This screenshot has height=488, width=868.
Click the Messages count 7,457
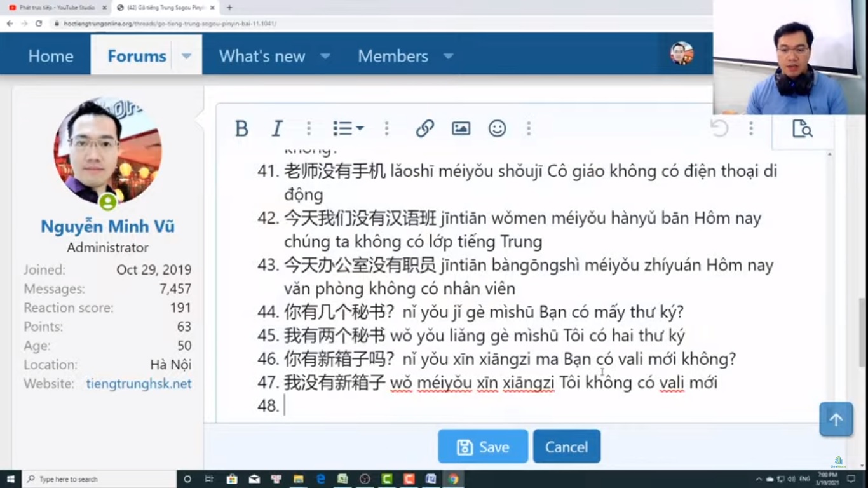(175, 288)
